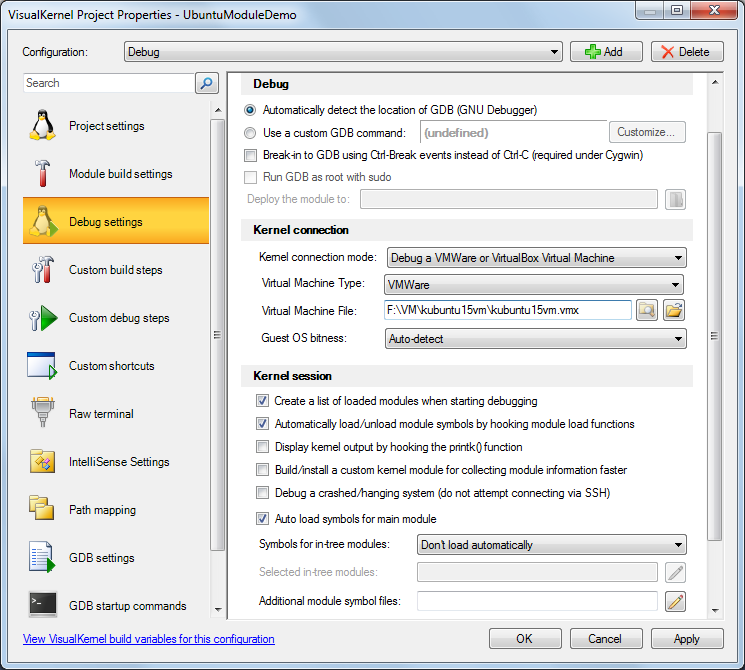Open the Raw terminal page
Viewport: 745px width, 670px height.
116,413
